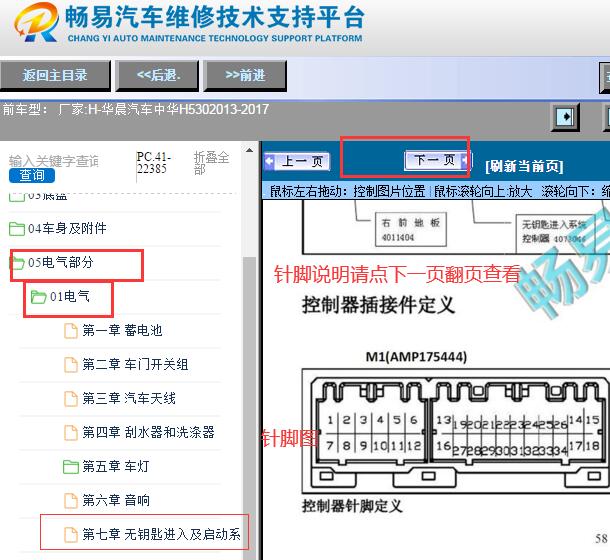Collapse 05电气部分 folder
This screenshot has height=560, width=610.
(60, 262)
